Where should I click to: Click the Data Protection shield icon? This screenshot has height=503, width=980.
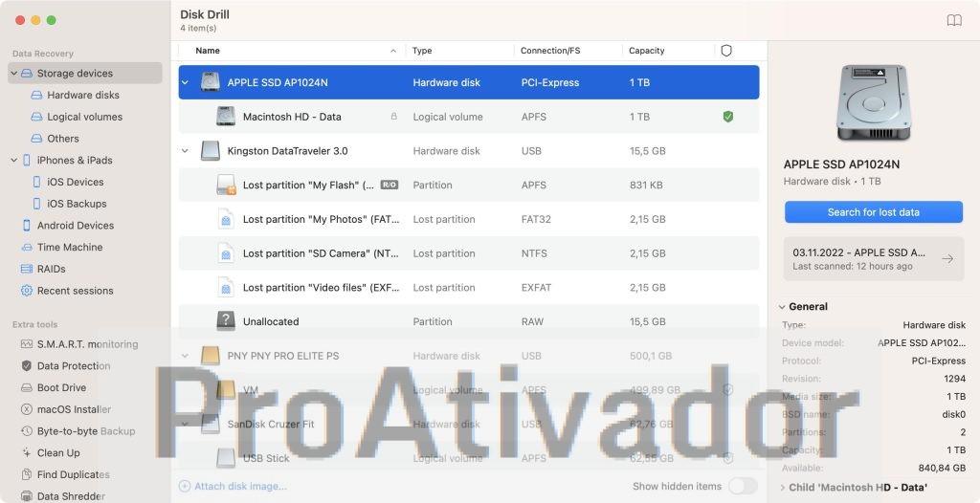coord(26,366)
